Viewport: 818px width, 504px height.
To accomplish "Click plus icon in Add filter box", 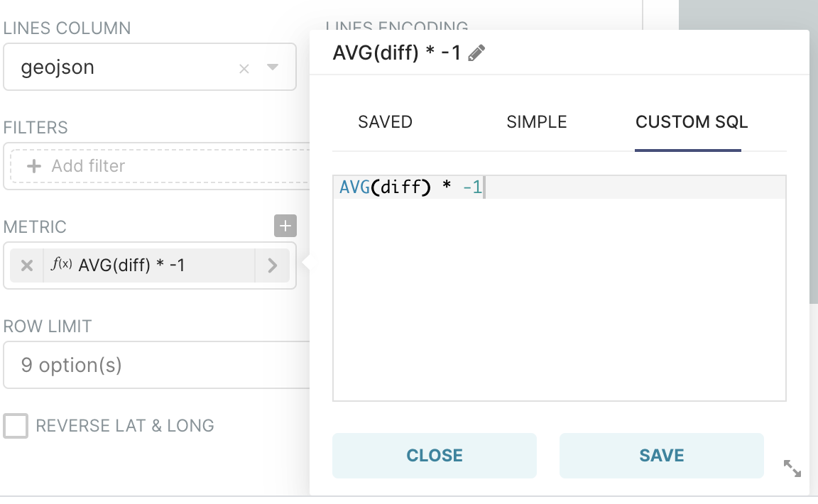I will click(x=33, y=166).
